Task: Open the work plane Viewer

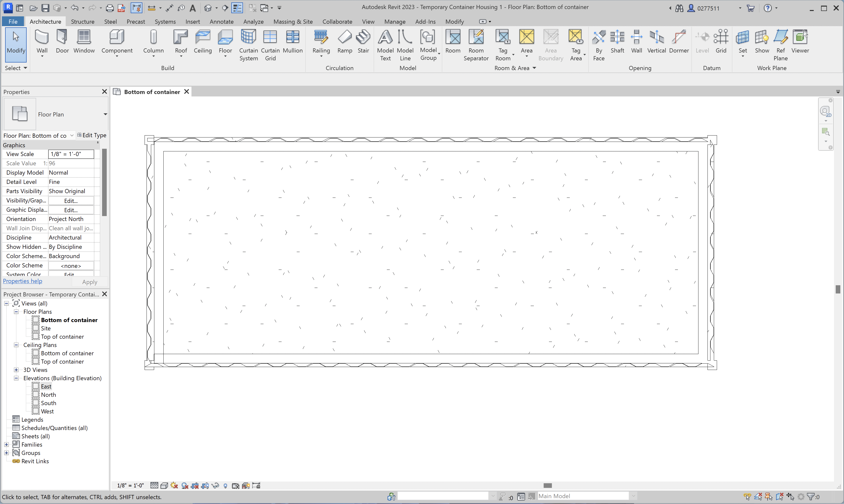Action: tap(800, 42)
